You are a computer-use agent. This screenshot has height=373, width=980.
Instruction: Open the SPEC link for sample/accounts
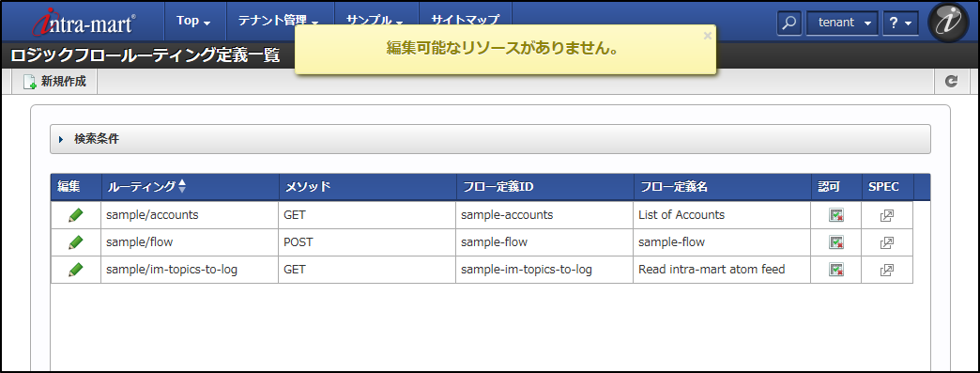887,215
